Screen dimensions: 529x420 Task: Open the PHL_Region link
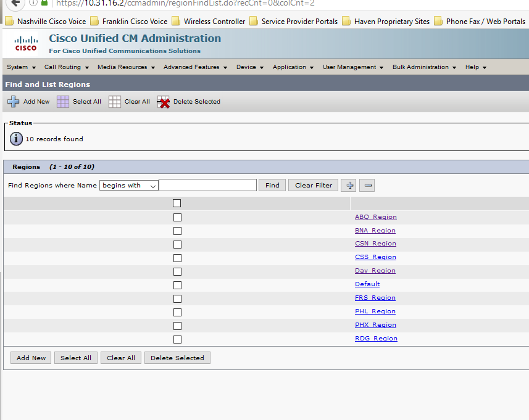pyautogui.click(x=375, y=311)
